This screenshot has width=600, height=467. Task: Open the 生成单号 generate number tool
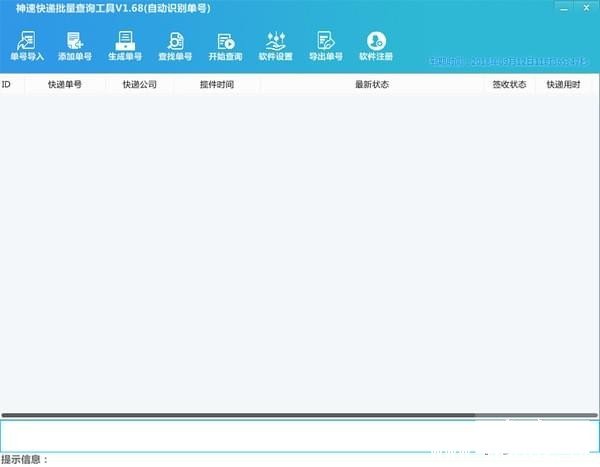point(125,45)
